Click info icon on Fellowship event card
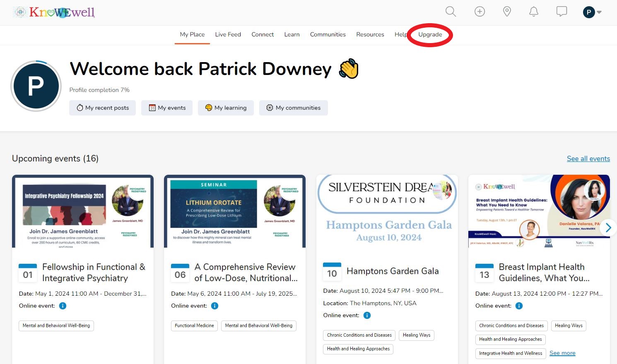 pyautogui.click(x=63, y=306)
